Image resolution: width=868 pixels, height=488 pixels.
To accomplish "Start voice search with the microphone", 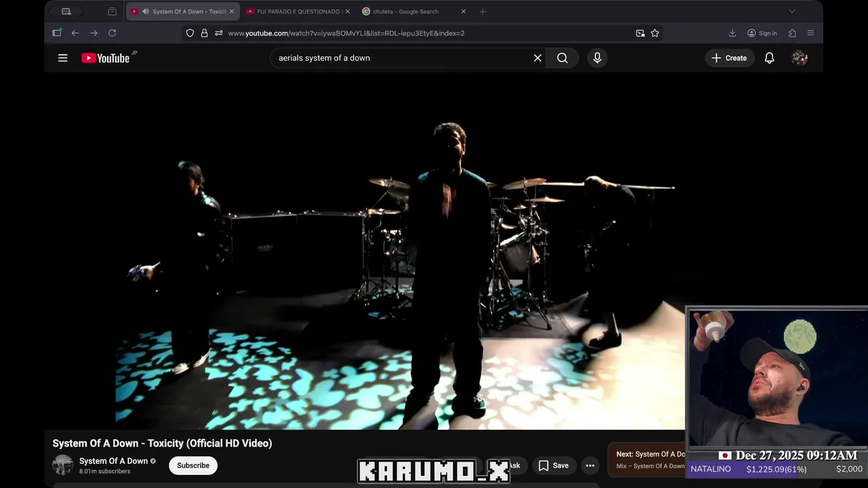I will click(x=597, y=58).
